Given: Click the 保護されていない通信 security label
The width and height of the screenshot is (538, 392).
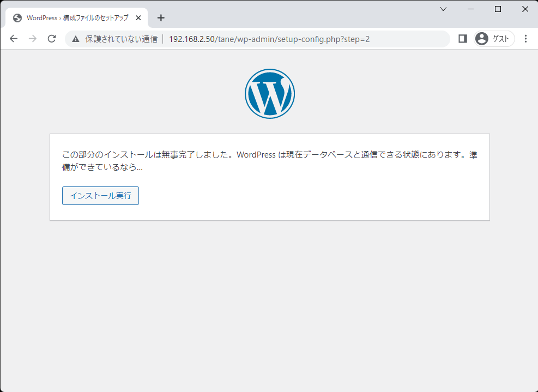Looking at the screenshot, I should pyautogui.click(x=121, y=39).
